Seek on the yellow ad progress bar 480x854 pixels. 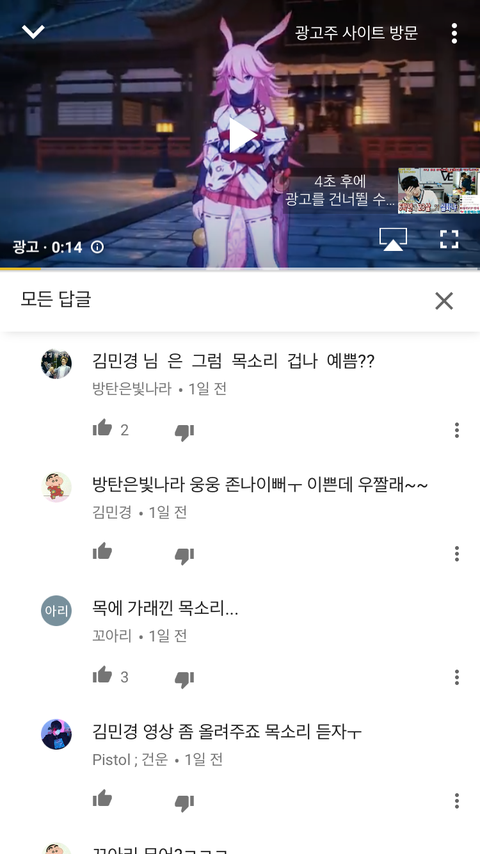[240, 269]
